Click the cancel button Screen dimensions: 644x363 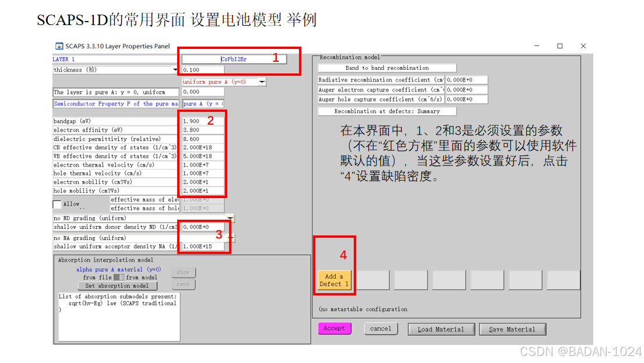coord(381,329)
